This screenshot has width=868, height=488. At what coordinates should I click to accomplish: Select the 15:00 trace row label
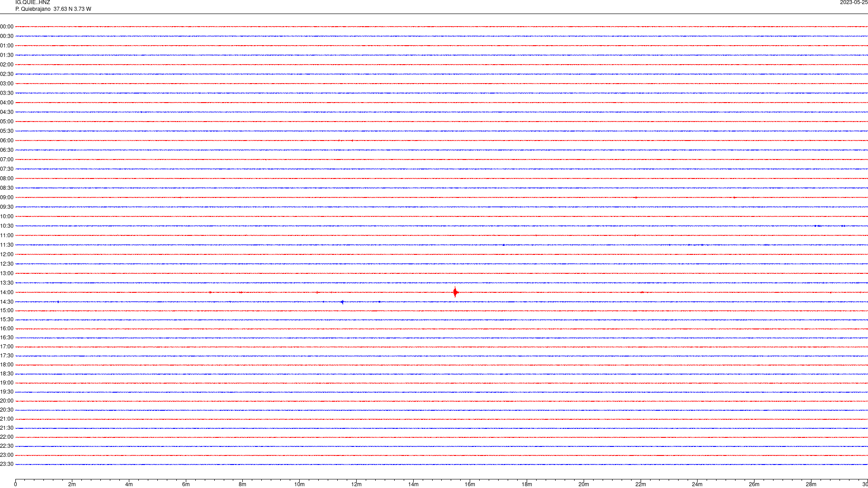[x=7, y=310]
